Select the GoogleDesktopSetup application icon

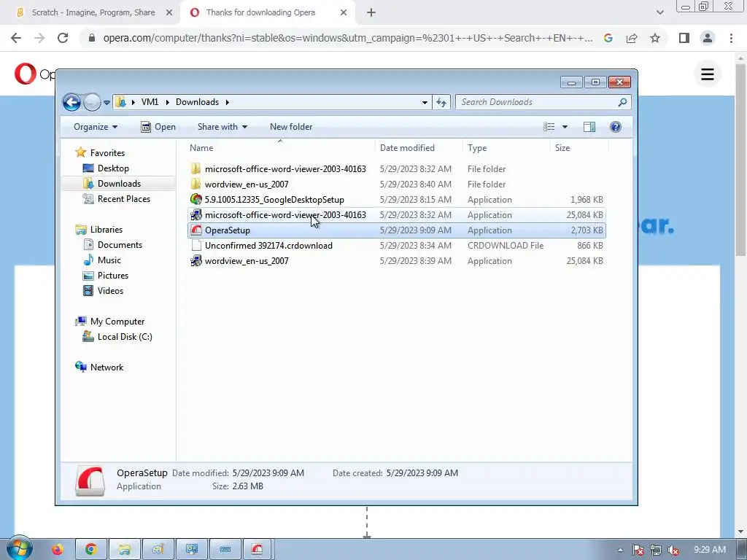(x=196, y=200)
